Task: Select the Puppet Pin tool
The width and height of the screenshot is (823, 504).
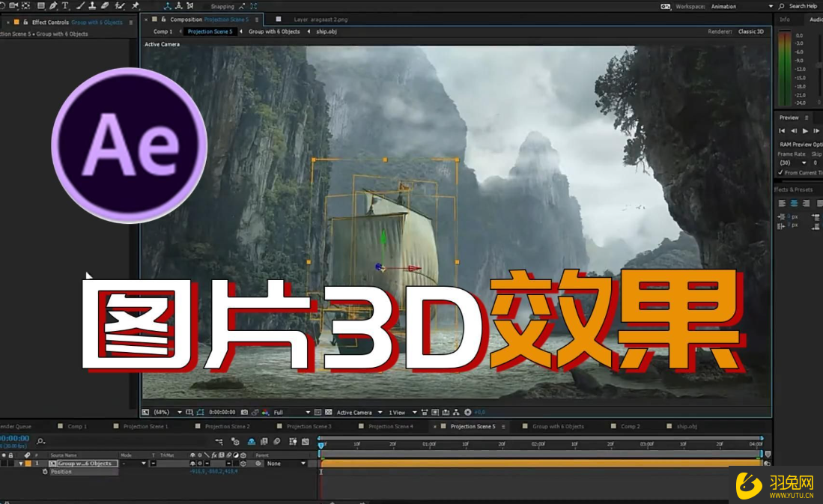Action: click(x=136, y=7)
